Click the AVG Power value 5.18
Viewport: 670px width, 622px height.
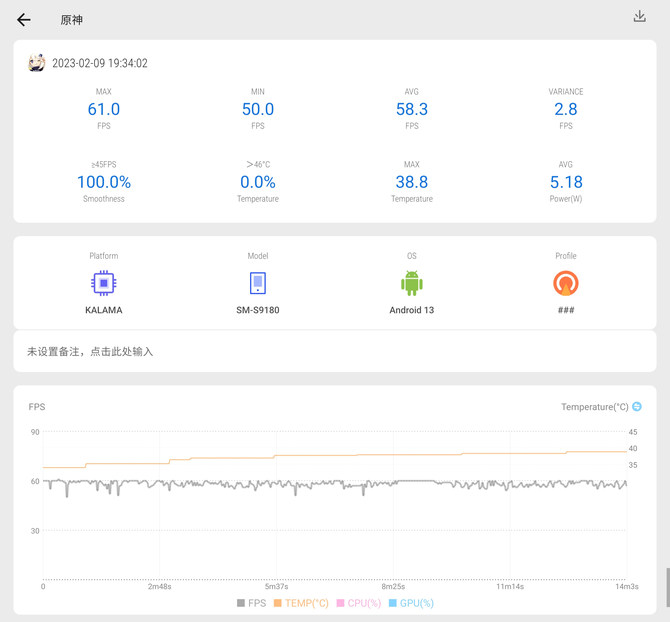pos(566,182)
